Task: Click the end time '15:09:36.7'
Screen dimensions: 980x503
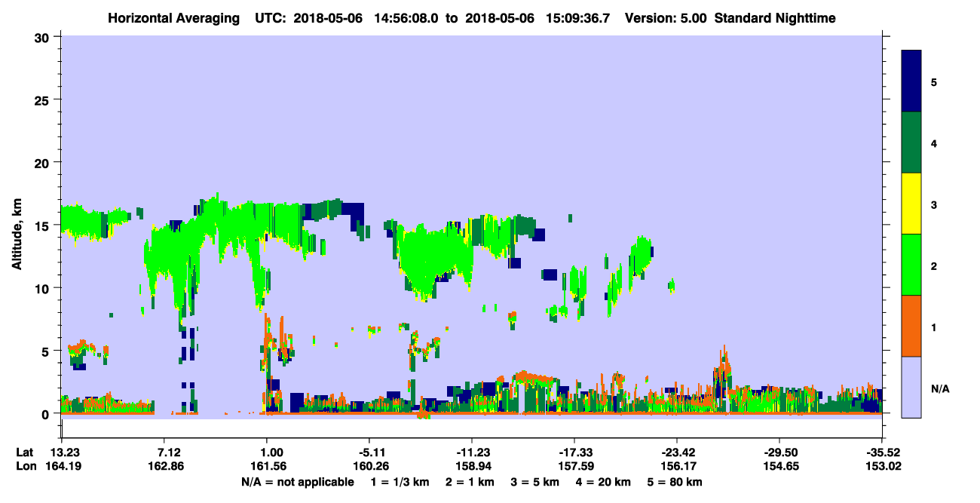Action: (x=578, y=17)
